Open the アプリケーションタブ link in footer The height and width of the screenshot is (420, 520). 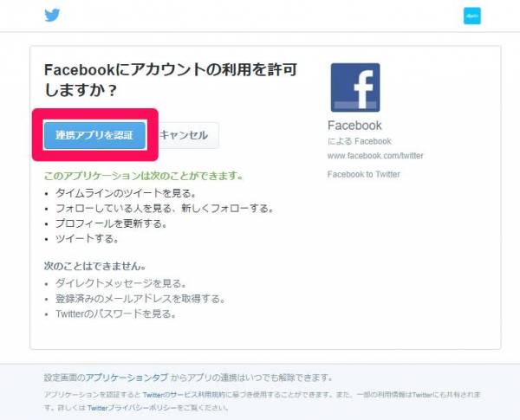127,378
